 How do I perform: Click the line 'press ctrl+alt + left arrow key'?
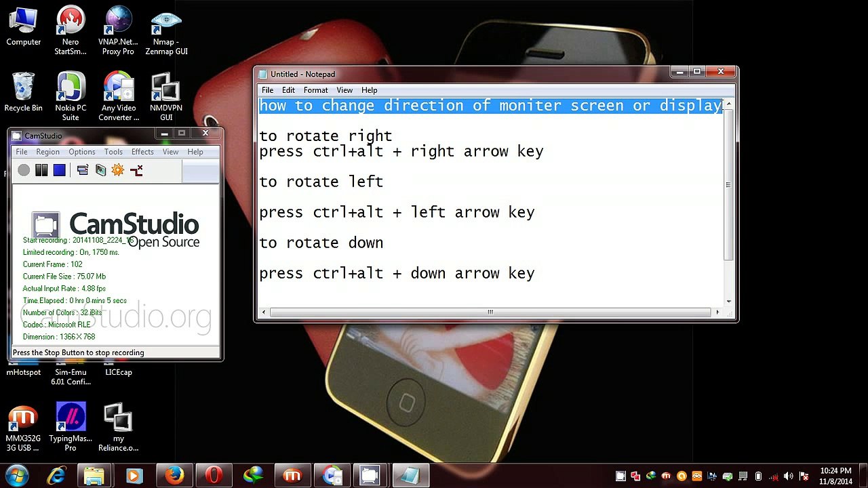pyautogui.click(x=397, y=212)
